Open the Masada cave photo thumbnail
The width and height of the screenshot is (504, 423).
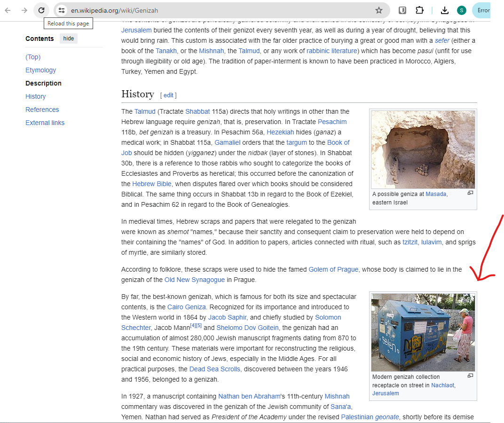coord(423,149)
